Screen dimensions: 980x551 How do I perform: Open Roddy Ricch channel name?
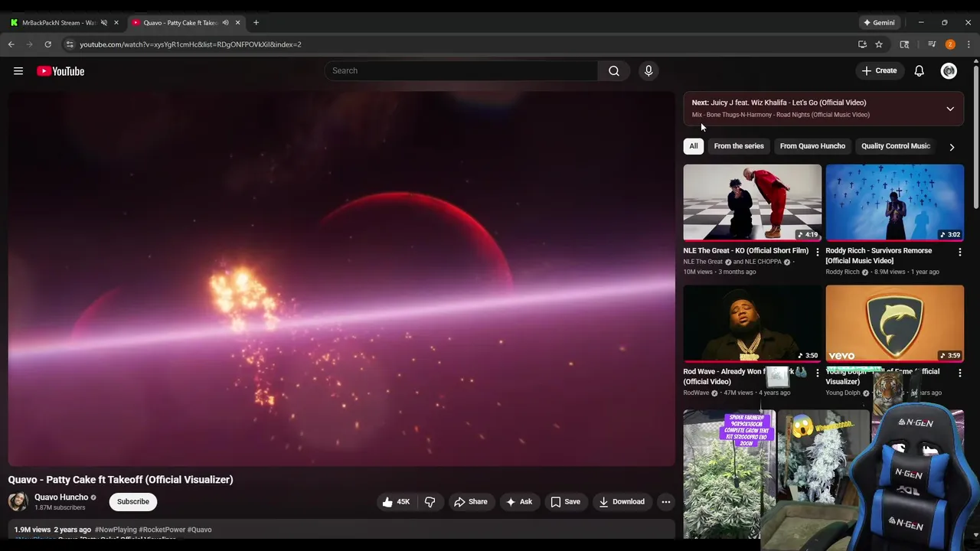842,272
